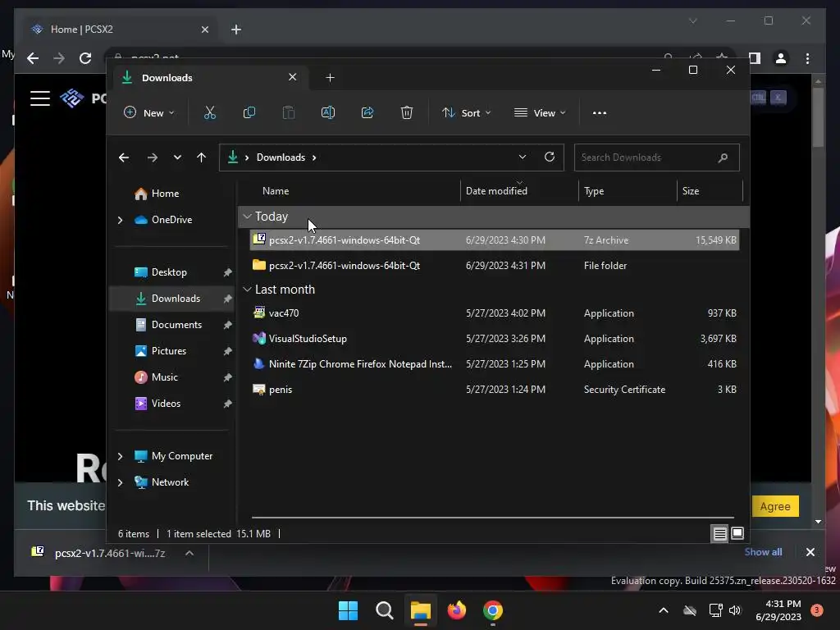
Task: Expand the OneDrive tree node
Action: point(120,220)
